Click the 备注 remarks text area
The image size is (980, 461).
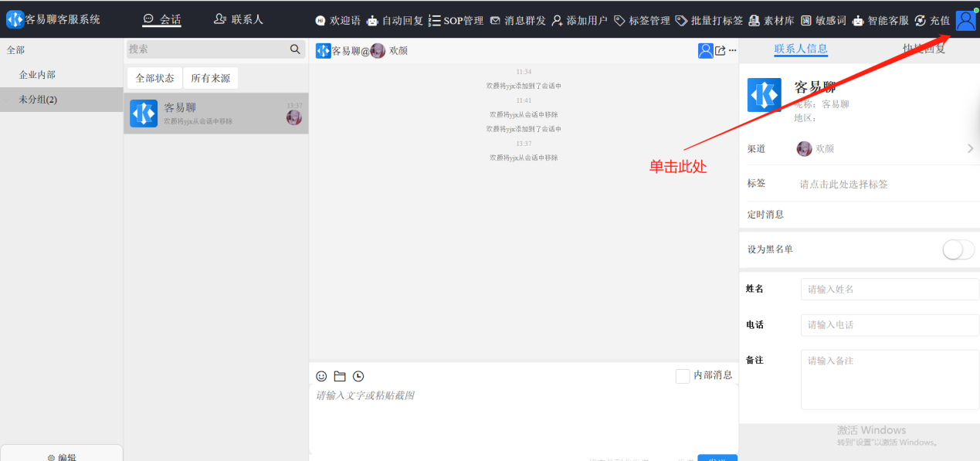click(x=890, y=380)
